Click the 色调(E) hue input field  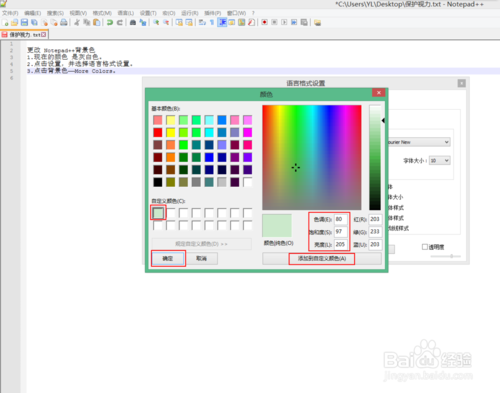click(341, 219)
